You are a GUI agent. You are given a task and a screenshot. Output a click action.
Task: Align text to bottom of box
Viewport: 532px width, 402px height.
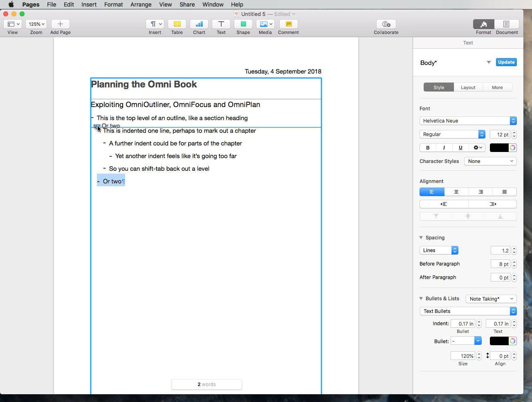[x=500, y=216]
